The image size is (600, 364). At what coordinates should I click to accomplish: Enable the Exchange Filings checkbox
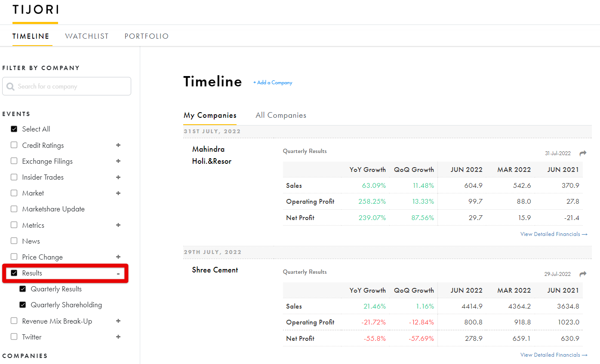point(14,161)
